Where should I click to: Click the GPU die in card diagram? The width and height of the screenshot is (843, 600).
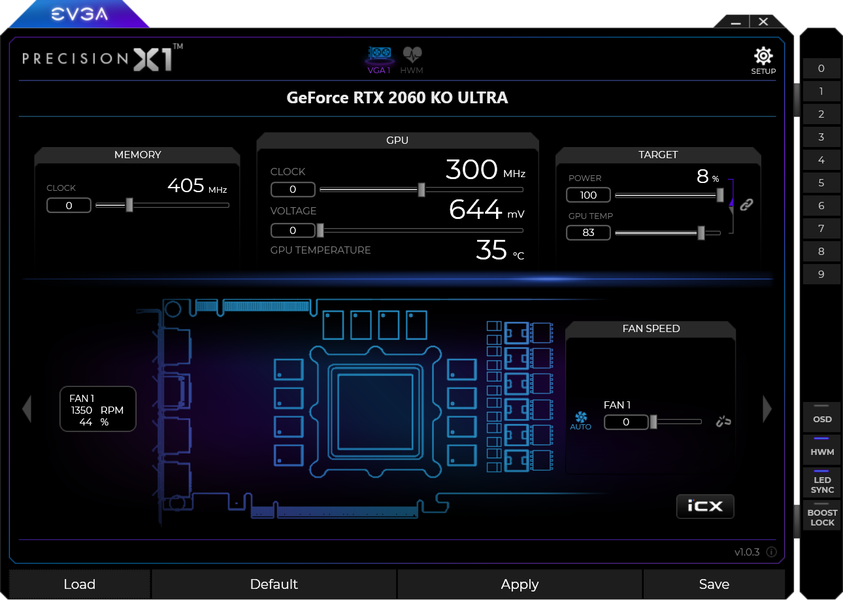375,412
